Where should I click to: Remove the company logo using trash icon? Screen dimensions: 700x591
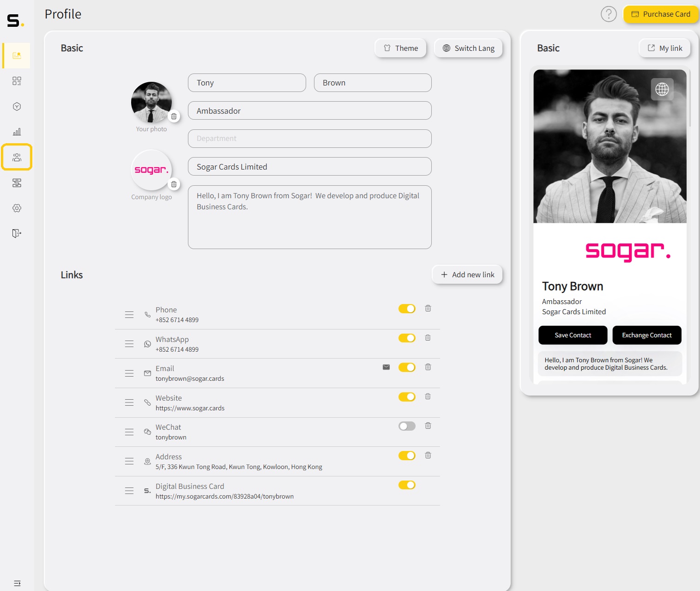tap(174, 184)
